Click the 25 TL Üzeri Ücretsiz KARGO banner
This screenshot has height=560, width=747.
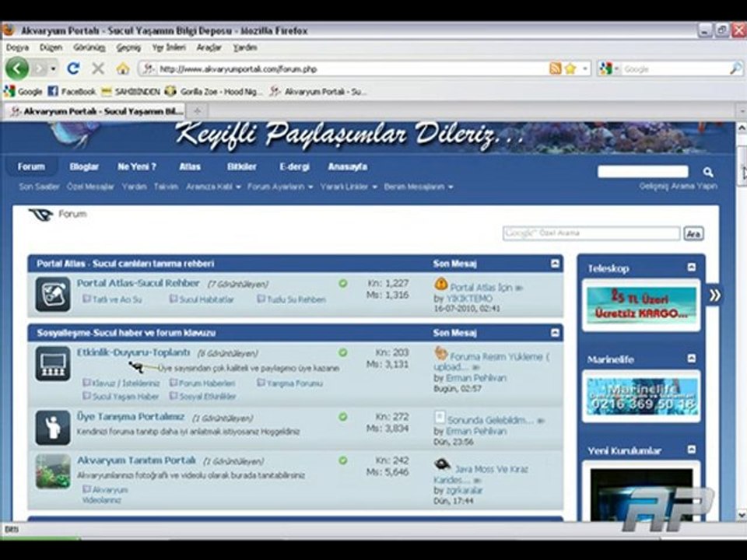click(x=641, y=305)
